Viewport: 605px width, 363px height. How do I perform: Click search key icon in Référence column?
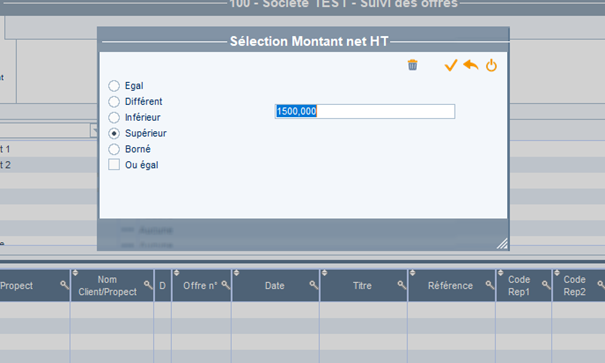pos(490,285)
